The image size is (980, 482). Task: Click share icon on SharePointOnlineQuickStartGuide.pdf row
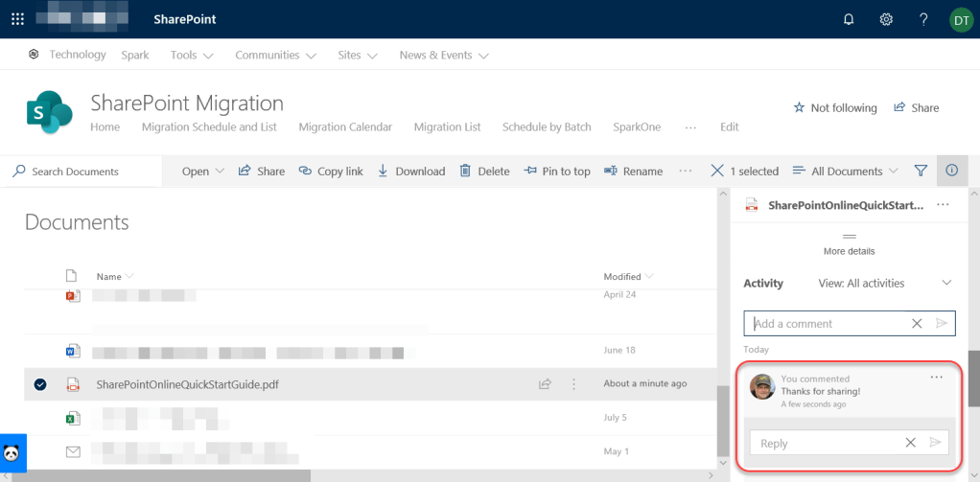[x=545, y=384]
